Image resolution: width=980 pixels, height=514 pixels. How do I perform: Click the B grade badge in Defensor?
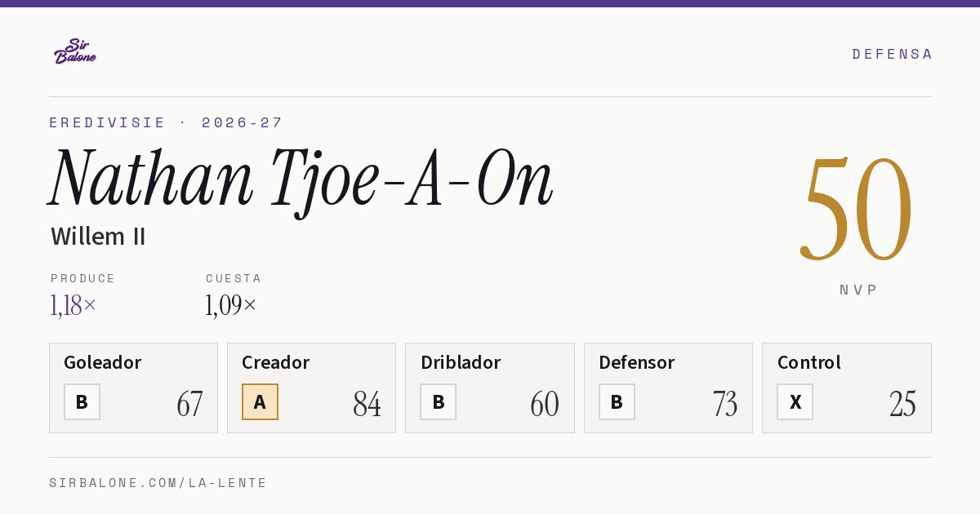tap(617, 401)
